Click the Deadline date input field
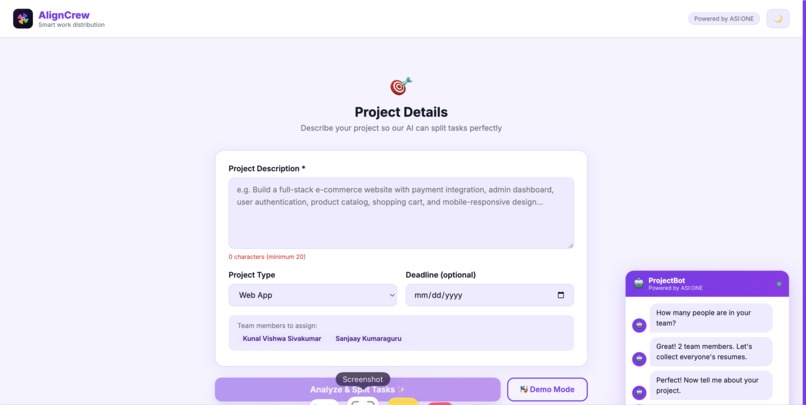The width and height of the screenshot is (806, 405). pyautogui.click(x=489, y=295)
